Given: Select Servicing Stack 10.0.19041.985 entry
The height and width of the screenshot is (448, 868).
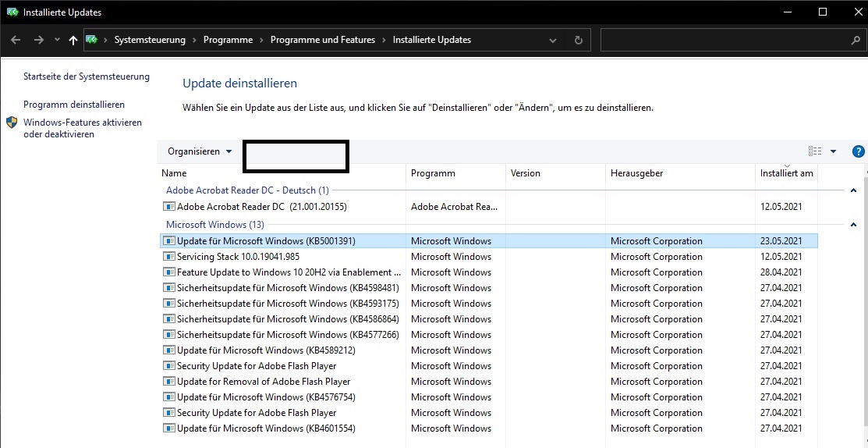Looking at the screenshot, I should coord(489,257).
